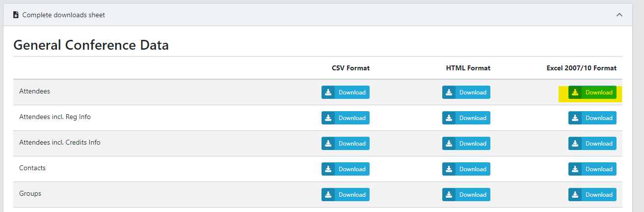This screenshot has width=644, height=212.
Task: Click the download sheet icon beside panel title
Action: tap(16, 15)
